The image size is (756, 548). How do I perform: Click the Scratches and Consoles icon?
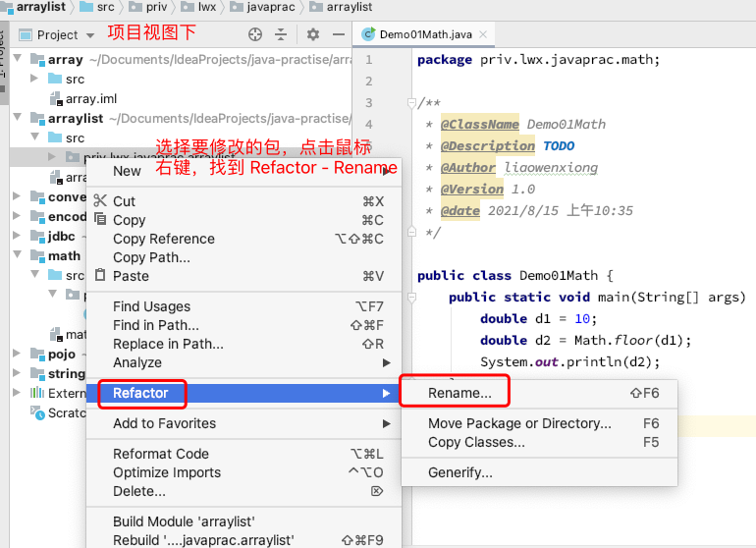pos(37,412)
